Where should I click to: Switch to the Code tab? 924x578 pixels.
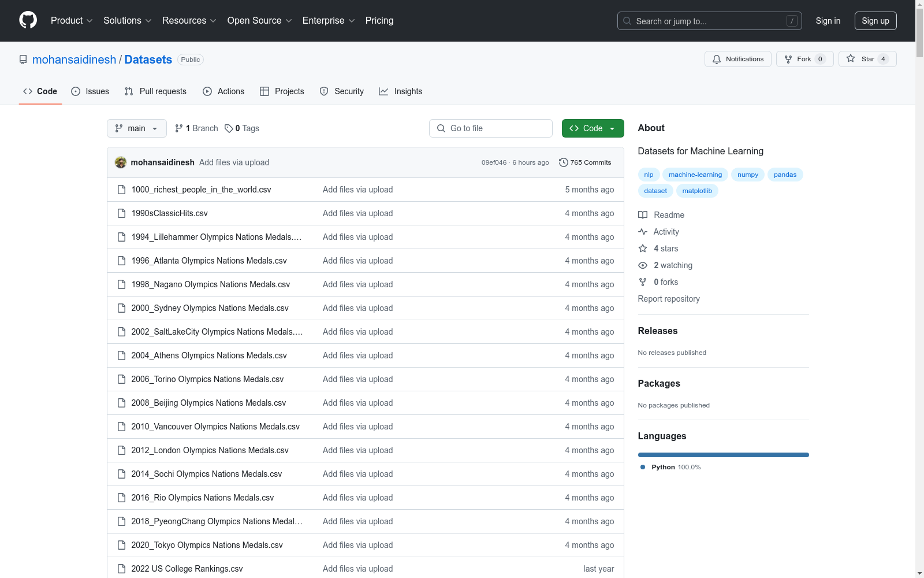40,91
